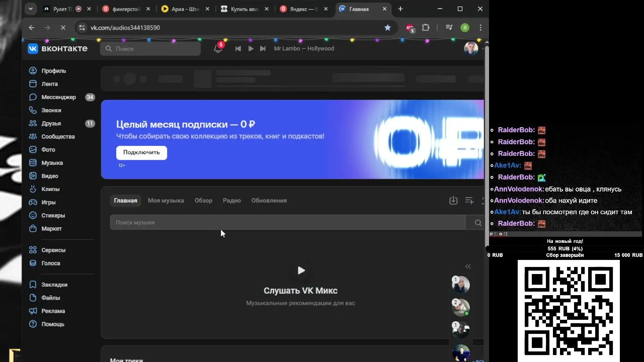
Task: Open the site info icon in address bar
Action: click(82, 28)
